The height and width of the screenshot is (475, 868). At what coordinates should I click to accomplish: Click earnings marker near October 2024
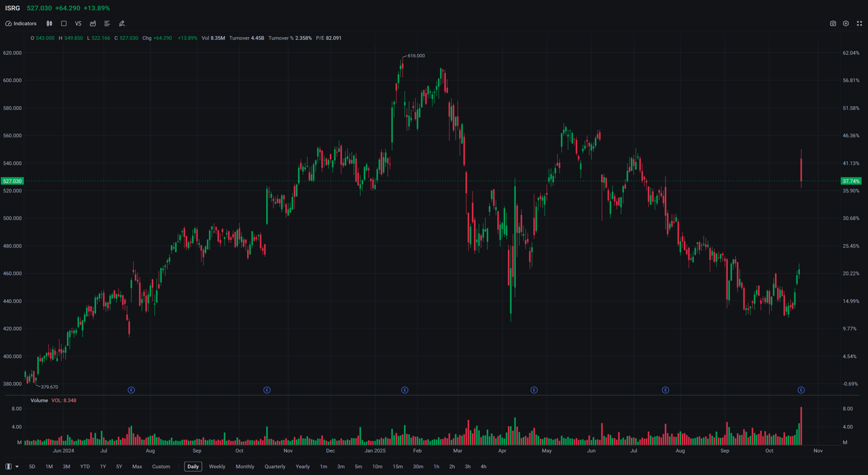(x=267, y=390)
